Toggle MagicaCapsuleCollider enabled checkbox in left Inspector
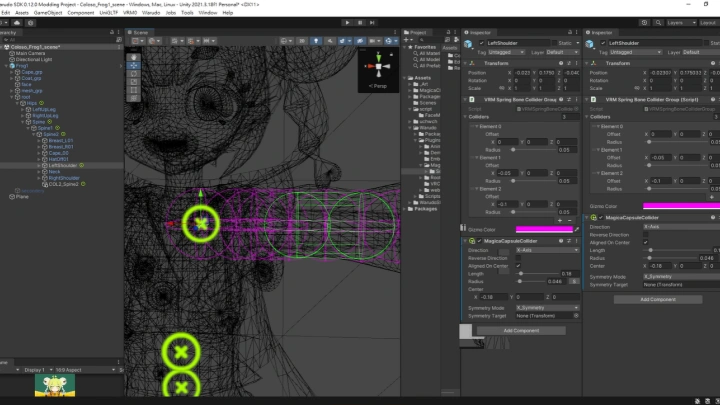720x405 pixels. [479, 241]
